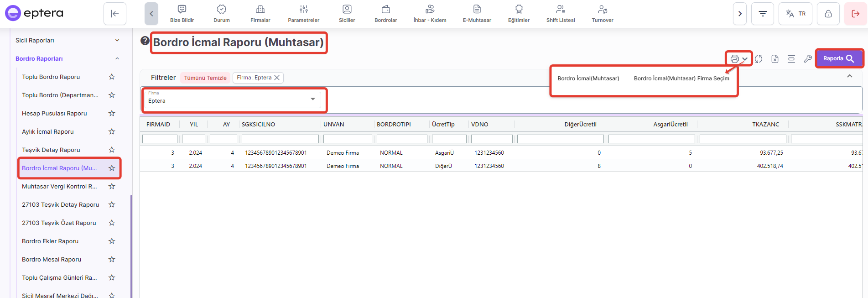Click the help question mark icon
The width and height of the screenshot is (868, 298).
145,41
